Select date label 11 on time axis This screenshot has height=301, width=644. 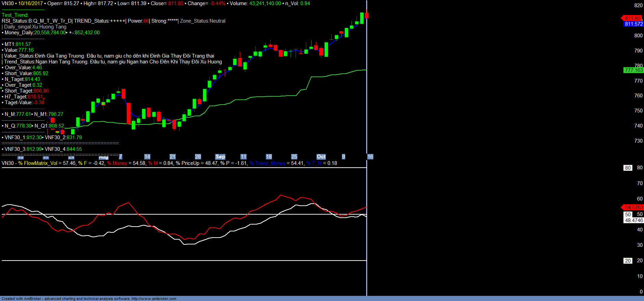click(x=243, y=157)
